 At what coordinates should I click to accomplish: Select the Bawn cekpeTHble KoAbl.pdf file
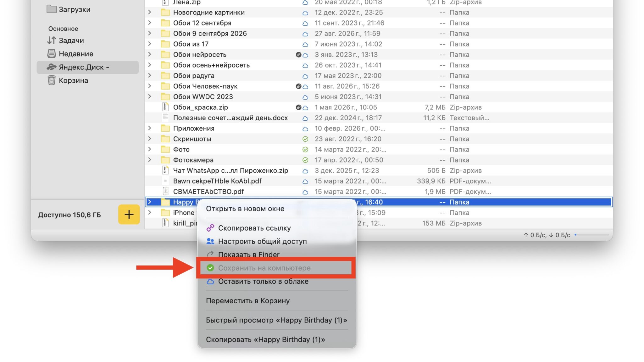tap(379, 181)
